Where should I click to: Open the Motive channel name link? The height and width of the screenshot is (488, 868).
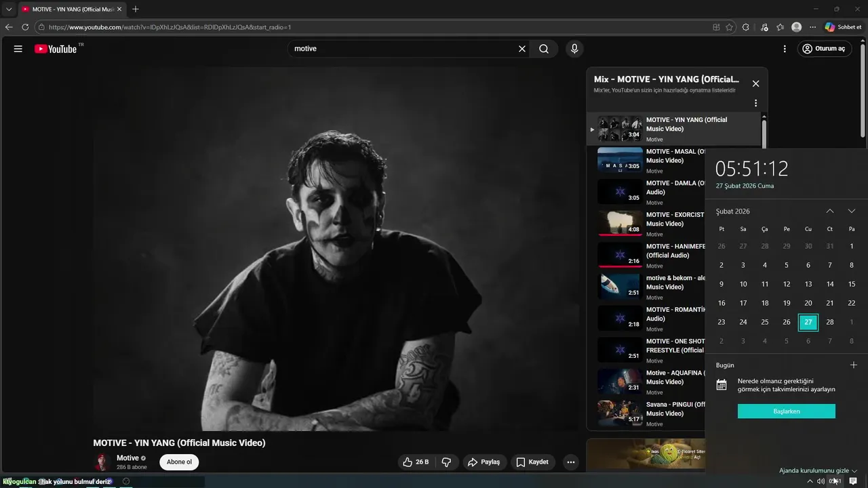point(127,458)
